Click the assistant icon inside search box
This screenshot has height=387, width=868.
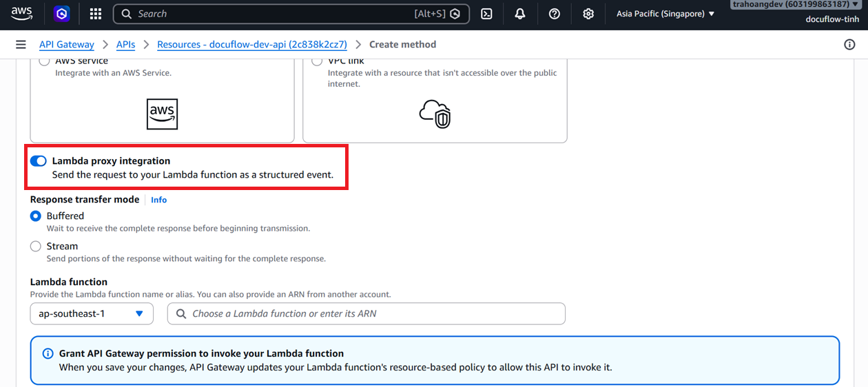[455, 14]
